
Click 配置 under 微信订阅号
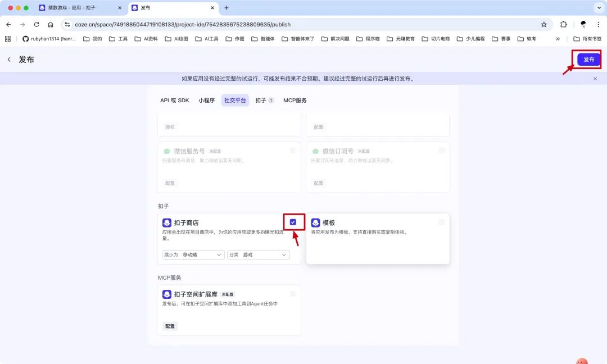tap(319, 183)
